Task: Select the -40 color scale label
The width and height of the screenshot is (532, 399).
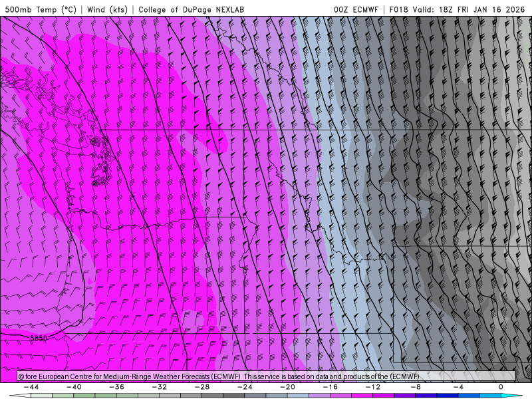Action: (x=74, y=387)
